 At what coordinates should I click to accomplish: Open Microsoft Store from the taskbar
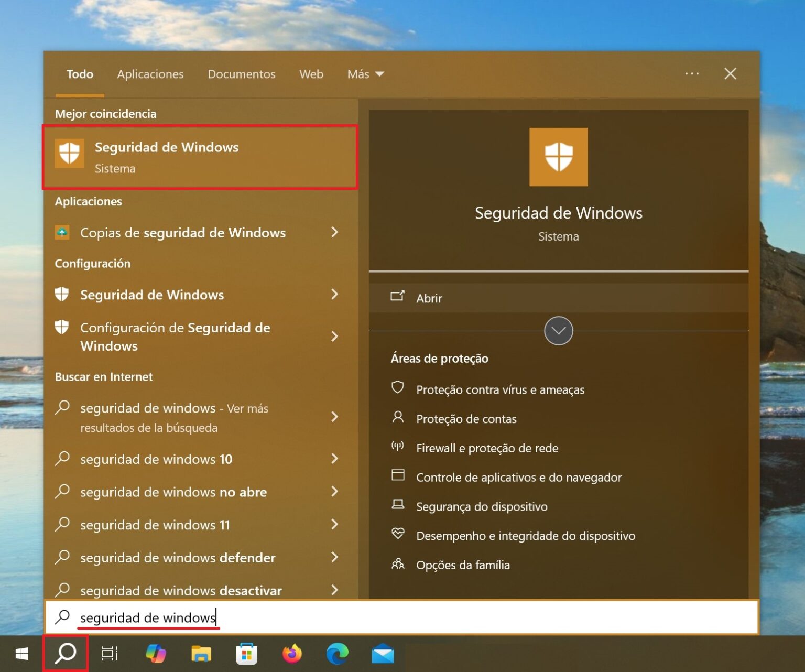click(247, 654)
